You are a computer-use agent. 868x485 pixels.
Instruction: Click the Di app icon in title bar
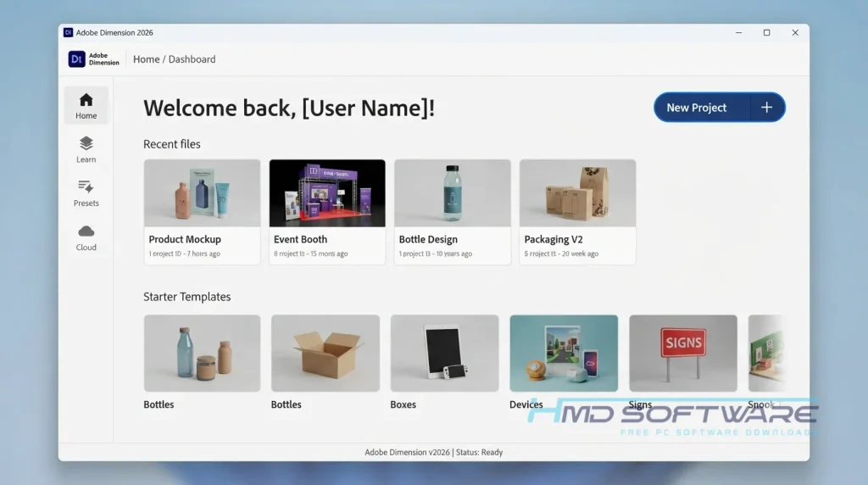(68, 33)
